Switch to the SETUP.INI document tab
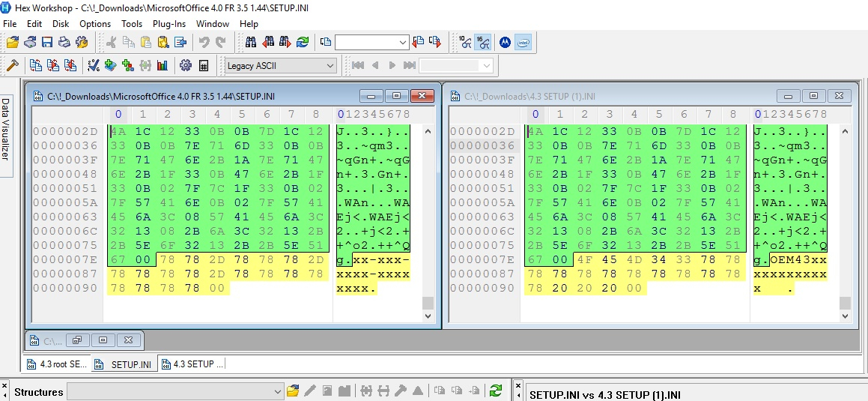The image size is (868, 401). click(x=124, y=364)
